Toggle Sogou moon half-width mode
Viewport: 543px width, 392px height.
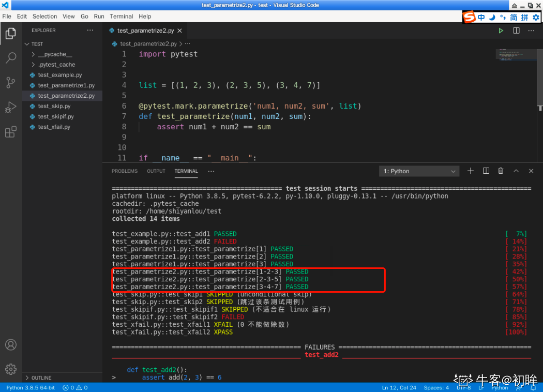click(492, 17)
